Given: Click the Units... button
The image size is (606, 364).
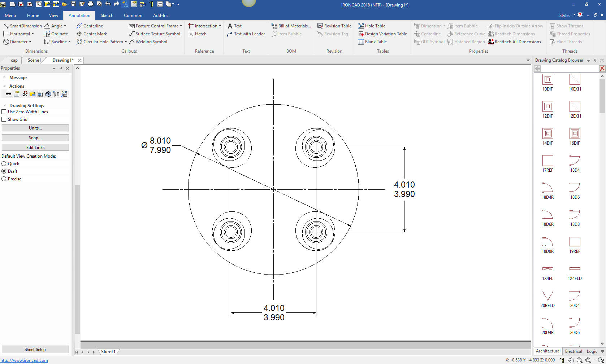Looking at the screenshot, I should (x=35, y=128).
